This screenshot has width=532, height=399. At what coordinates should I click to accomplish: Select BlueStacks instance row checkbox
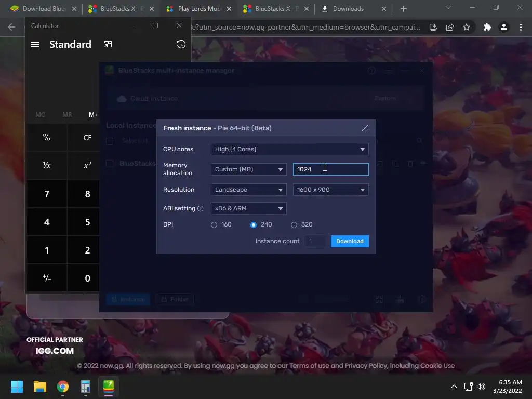[110, 164]
